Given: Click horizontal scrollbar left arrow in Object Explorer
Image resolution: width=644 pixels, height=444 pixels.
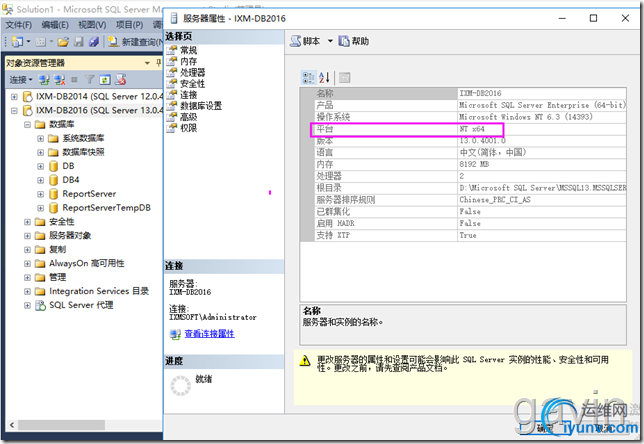Looking at the screenshot, I should tap(12, 425).
